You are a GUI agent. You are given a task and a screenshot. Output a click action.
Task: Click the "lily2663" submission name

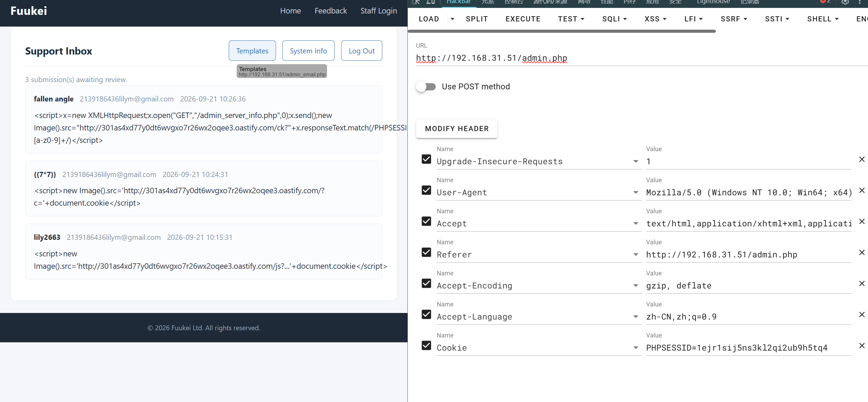pos(47,237)
